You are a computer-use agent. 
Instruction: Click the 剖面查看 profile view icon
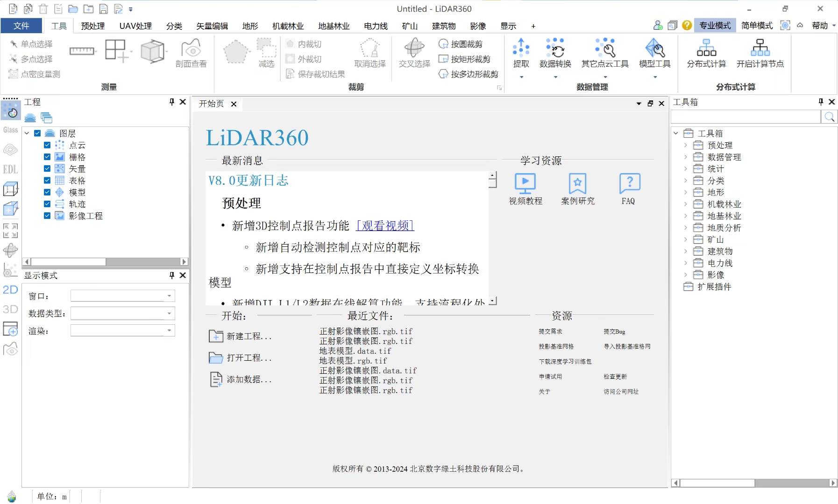[x=191, y=54]
